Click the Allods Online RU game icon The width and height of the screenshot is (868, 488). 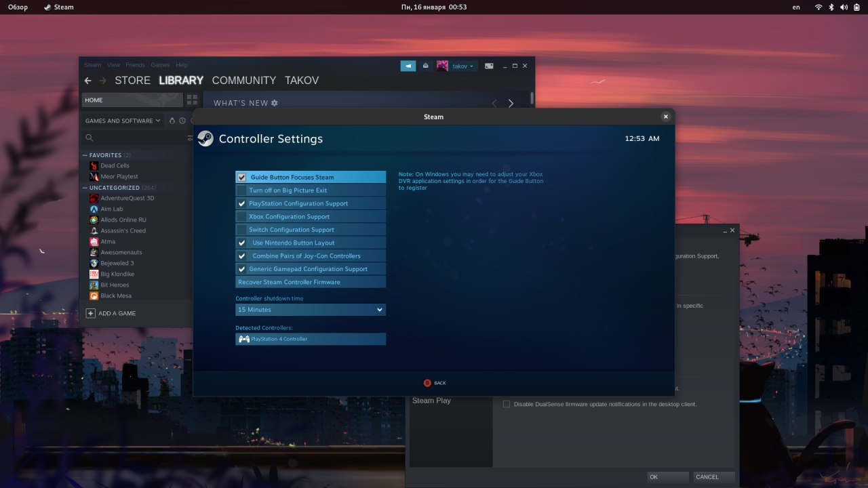click(94, 220)
